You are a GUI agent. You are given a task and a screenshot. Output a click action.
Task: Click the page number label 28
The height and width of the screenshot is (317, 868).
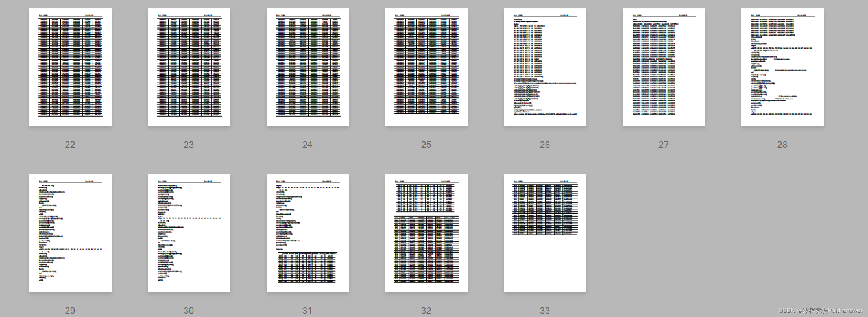coord(782,145)
